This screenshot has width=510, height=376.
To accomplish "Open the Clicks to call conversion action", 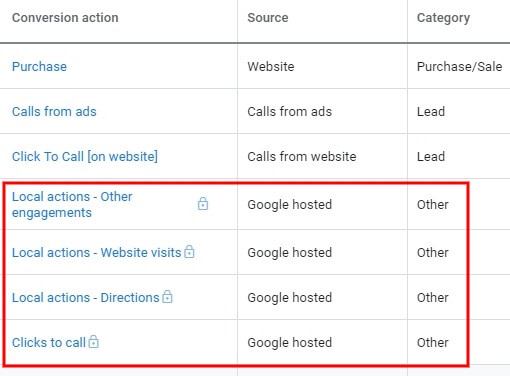I will [49, 342].
